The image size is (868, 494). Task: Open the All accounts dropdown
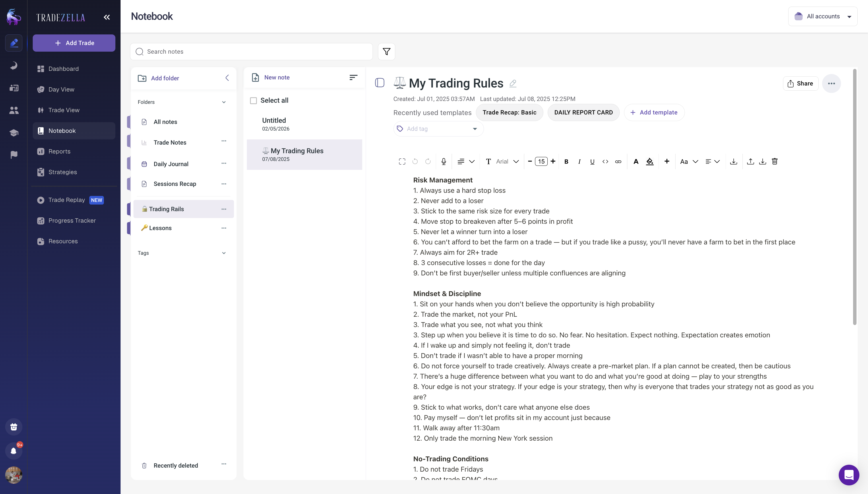pyautogui.click(x=823, y=16)
